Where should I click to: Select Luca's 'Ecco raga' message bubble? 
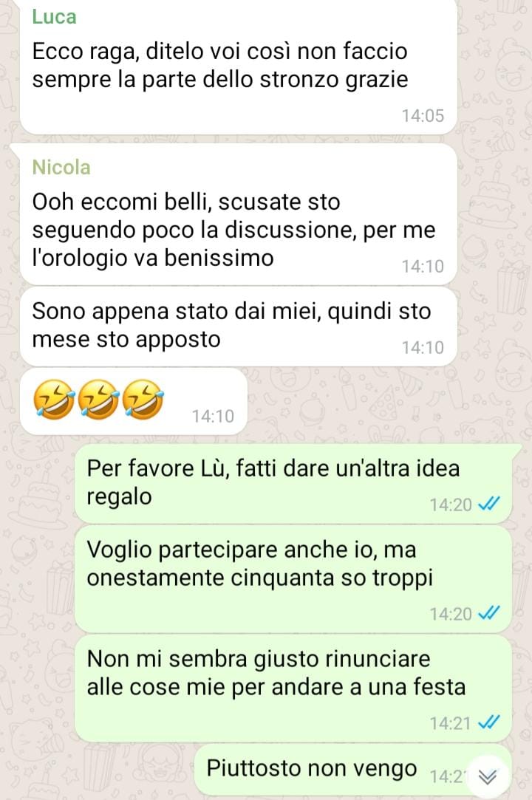238,66
